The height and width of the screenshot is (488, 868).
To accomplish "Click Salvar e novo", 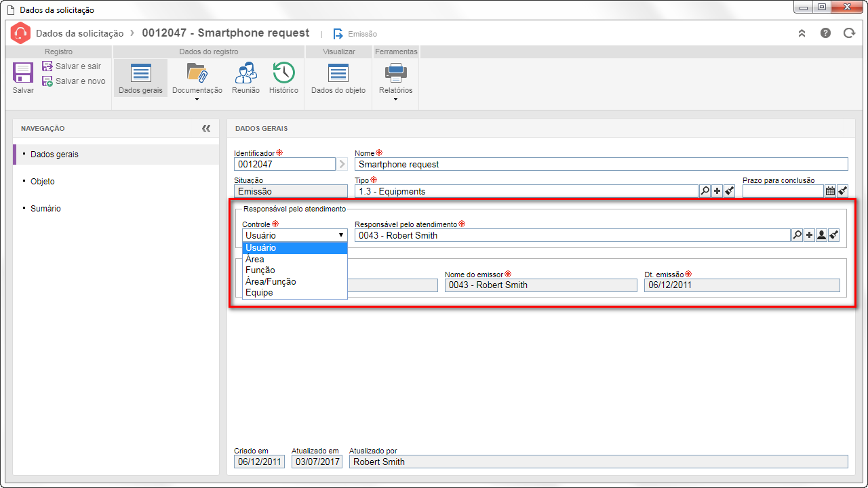I will (x=74, y=81).
